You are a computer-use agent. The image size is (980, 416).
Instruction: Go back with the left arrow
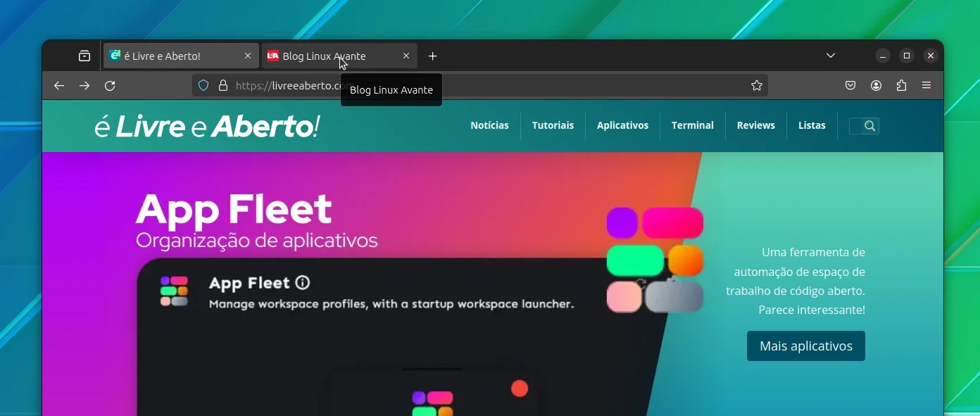(59, 85)
